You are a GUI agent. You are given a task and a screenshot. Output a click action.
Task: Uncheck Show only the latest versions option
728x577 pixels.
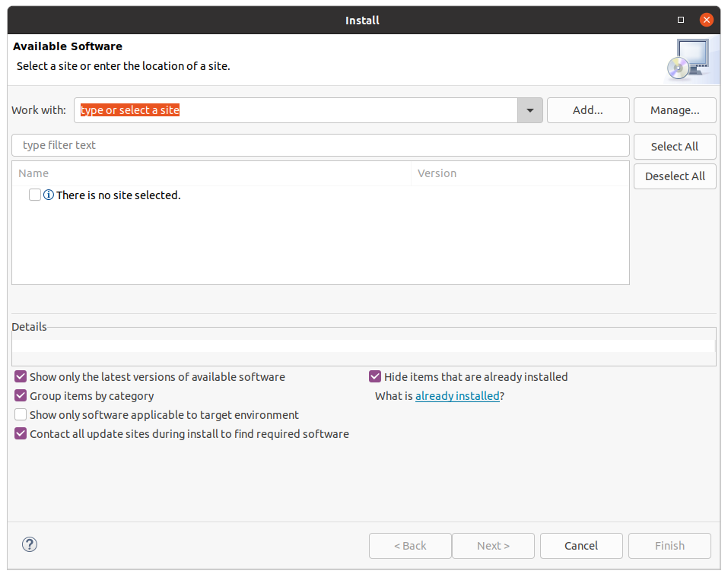pyautogui.click(x=20, y=376)
